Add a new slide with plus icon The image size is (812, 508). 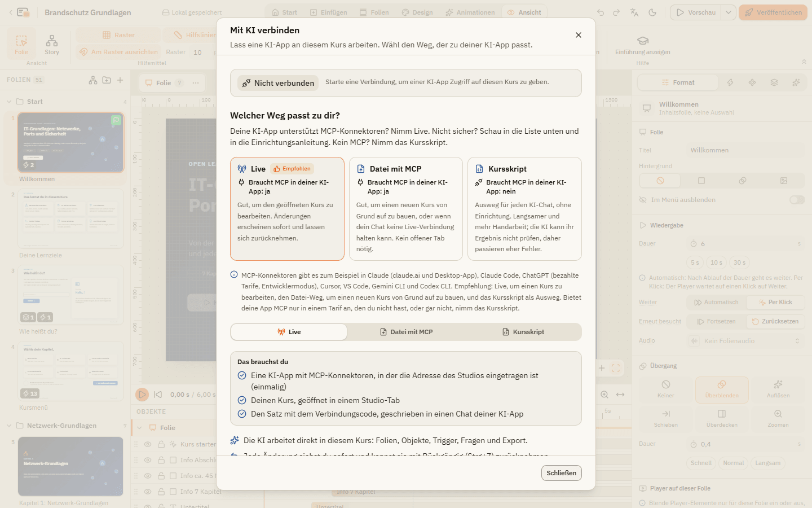point(120,80)
